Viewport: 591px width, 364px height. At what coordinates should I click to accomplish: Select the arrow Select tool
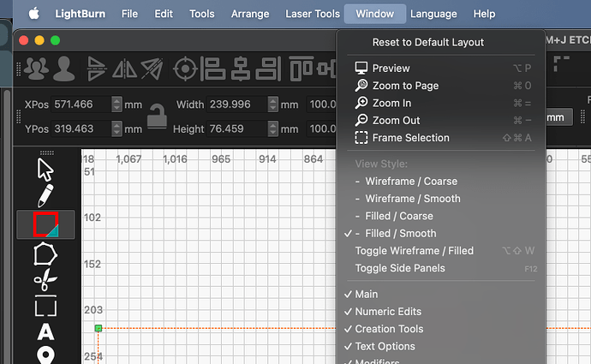point(45,169)
